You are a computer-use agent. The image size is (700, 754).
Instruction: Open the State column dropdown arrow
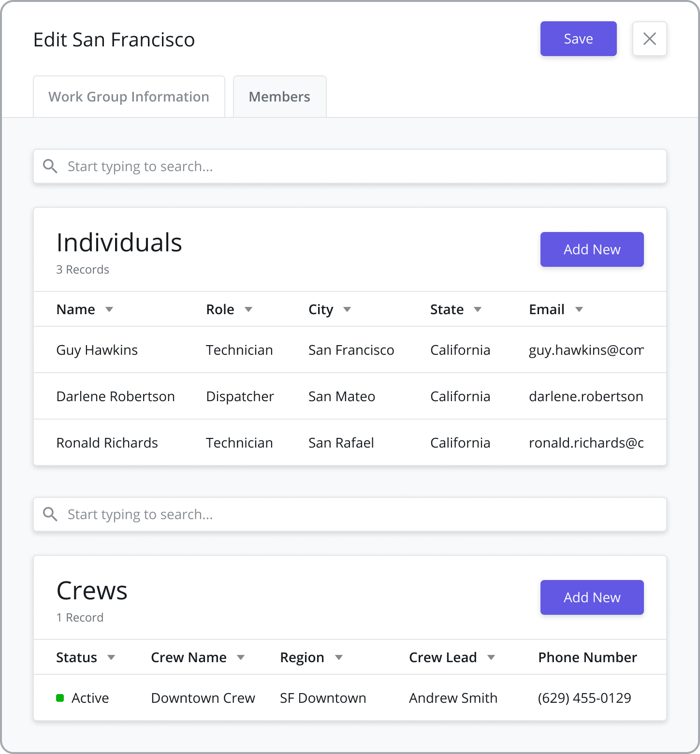(x=478, y=309)
